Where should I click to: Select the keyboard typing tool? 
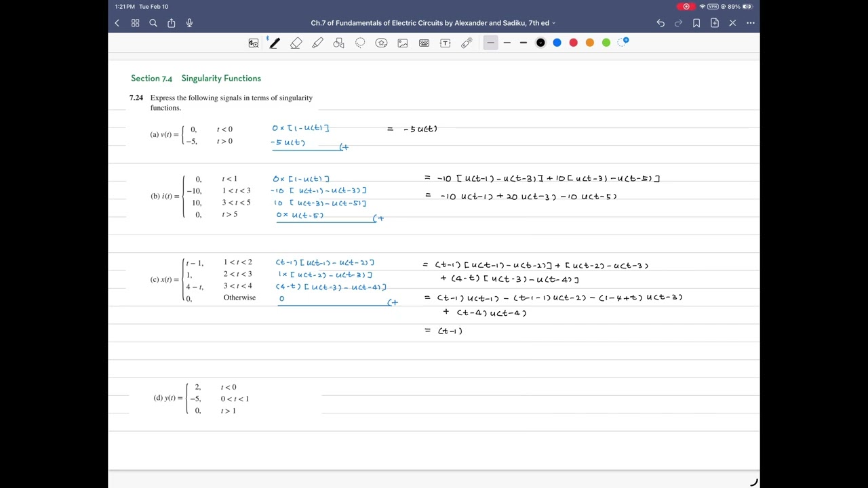coord(424,43)
